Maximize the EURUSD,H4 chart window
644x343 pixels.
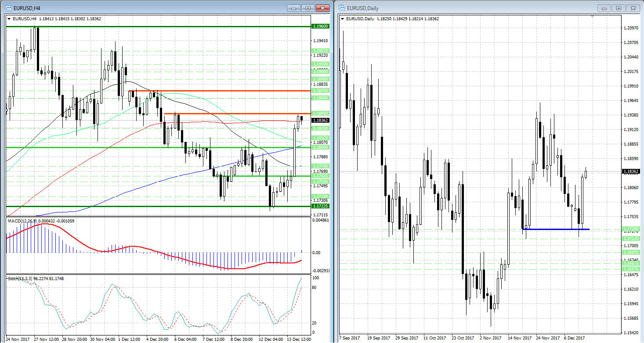click(308, 8)
